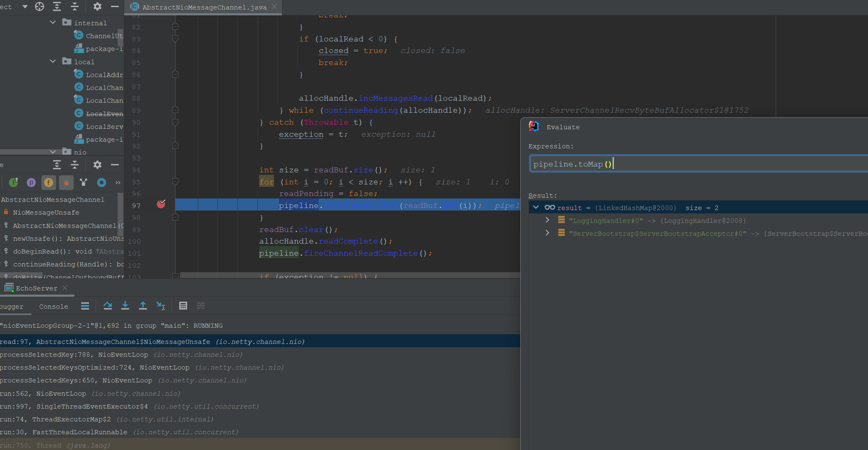The width and height of the screenshot is (868, 450).
Task: Click Show Execution Point icon
Action: [x=85, y=306]
